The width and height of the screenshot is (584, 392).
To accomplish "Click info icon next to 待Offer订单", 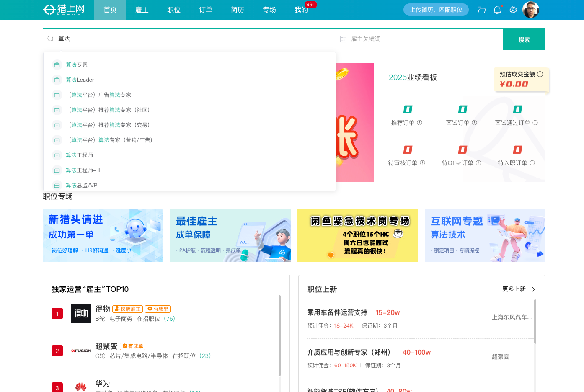I will pos(478,163).
